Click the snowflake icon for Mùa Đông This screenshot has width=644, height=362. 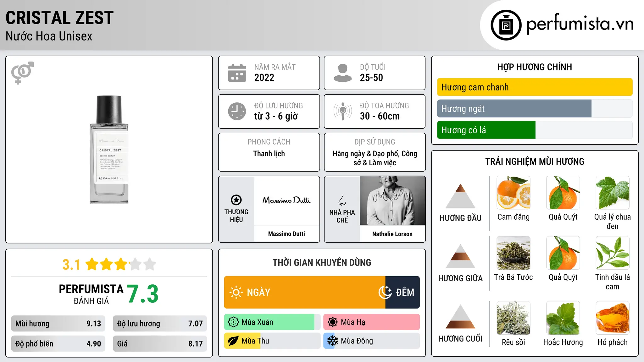[333, 341]
